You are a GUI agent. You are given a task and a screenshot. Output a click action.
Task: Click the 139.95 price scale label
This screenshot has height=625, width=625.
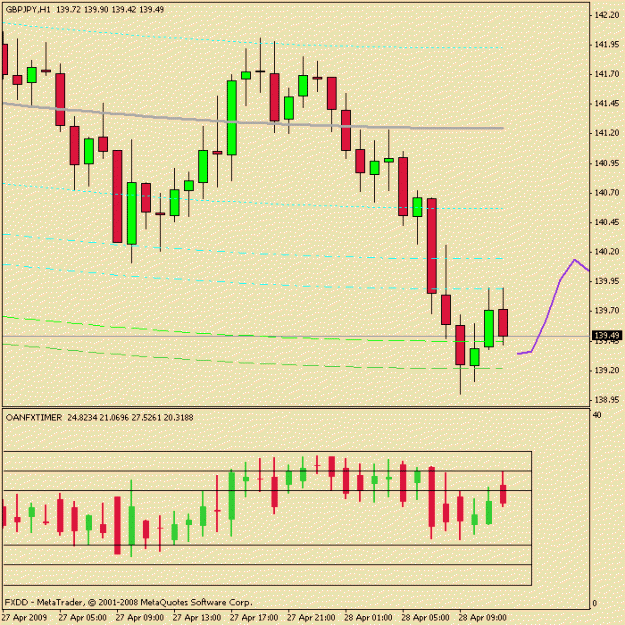click(x=607, y=281)
